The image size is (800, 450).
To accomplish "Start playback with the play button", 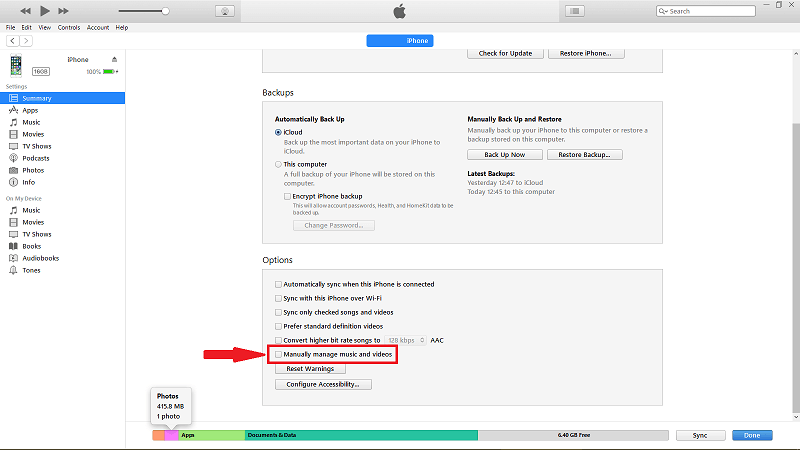I will click(x=45, y=11).
